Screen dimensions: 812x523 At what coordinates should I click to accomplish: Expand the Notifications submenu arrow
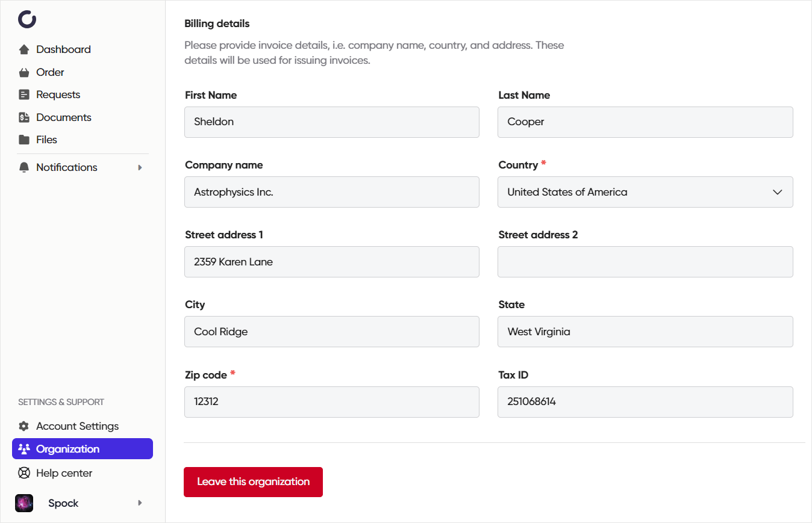tap(140, 167)
